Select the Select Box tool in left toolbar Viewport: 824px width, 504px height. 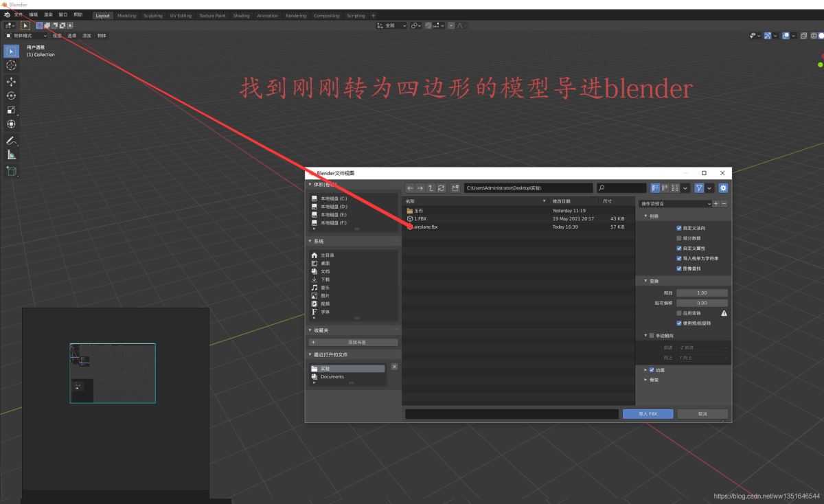tap(11, 51)
